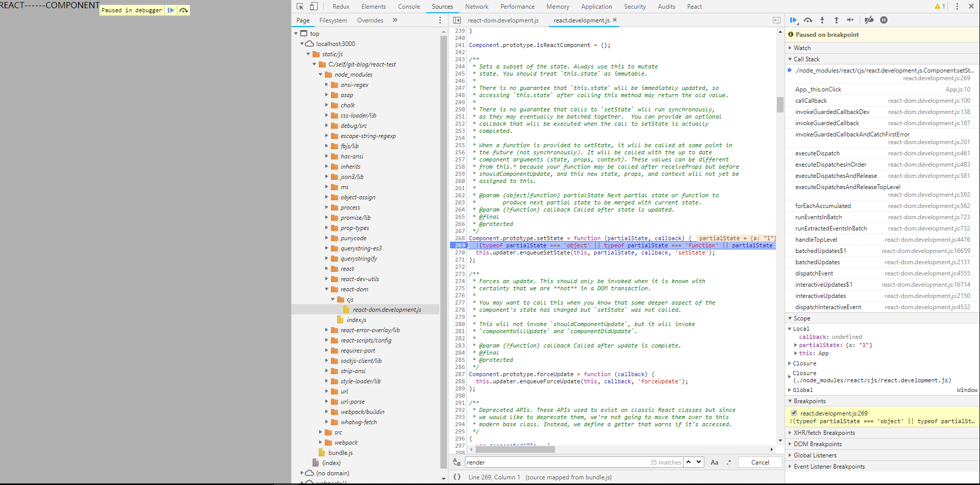This screenshot has width=980, height=485.
Task: Resume script execution in debugger toolbar
Action: (793, 20)
